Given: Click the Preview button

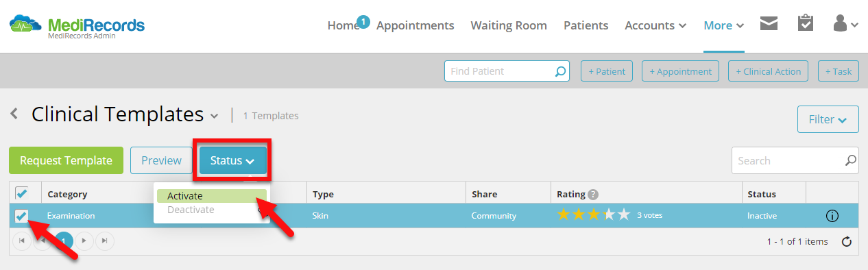Looking at the screenshot, I should coord(161,160).
